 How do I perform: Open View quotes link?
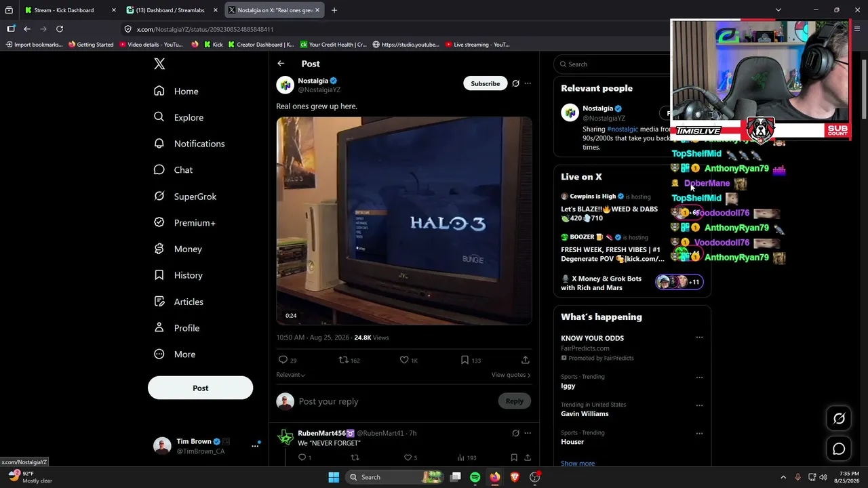511,375
